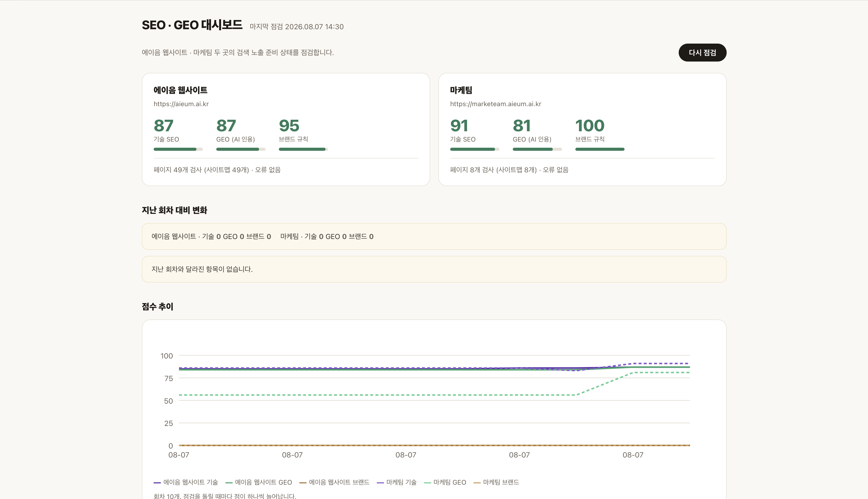The width and height of the screenshot is (868, 499).
Task: Toggle the 마케팀 브랜드 legend entry
Action: (496, 482)
